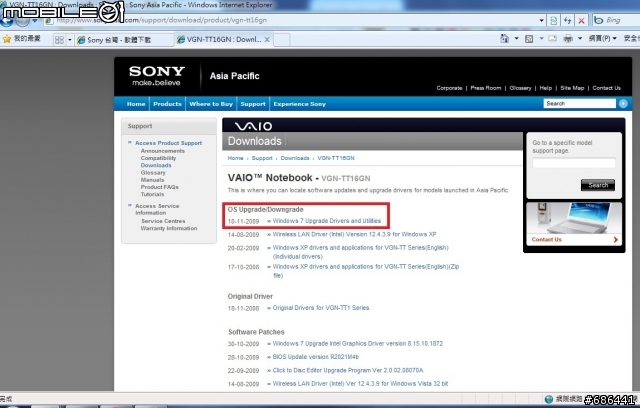Switch to the Sony 台灣 - 軟體下載 tab

tap(124, 40)
